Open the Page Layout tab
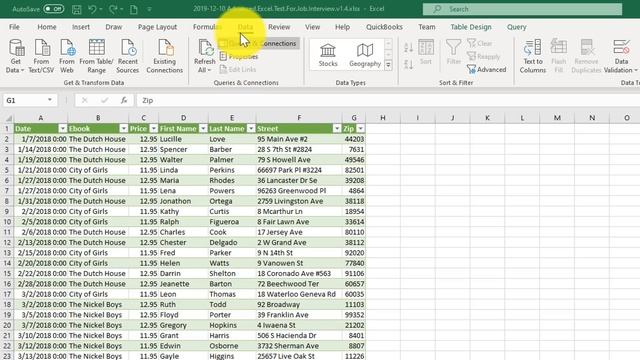 coord(158,27)
